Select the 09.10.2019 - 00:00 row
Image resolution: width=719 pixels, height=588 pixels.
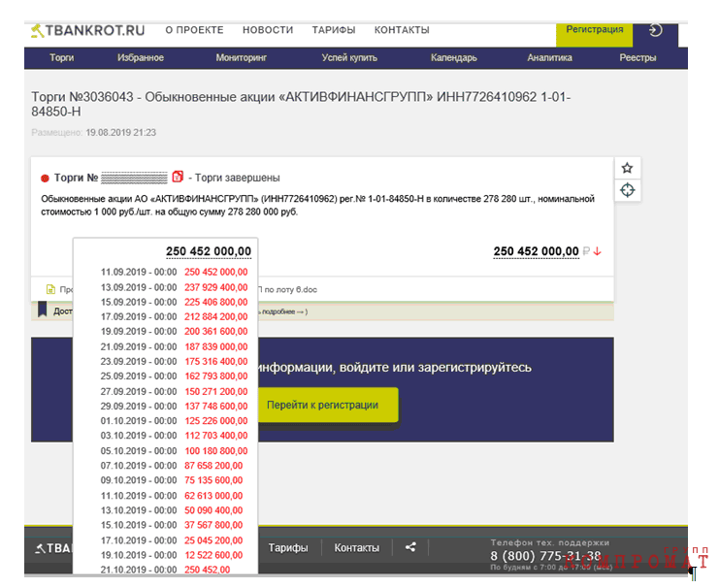click(172, 480)
